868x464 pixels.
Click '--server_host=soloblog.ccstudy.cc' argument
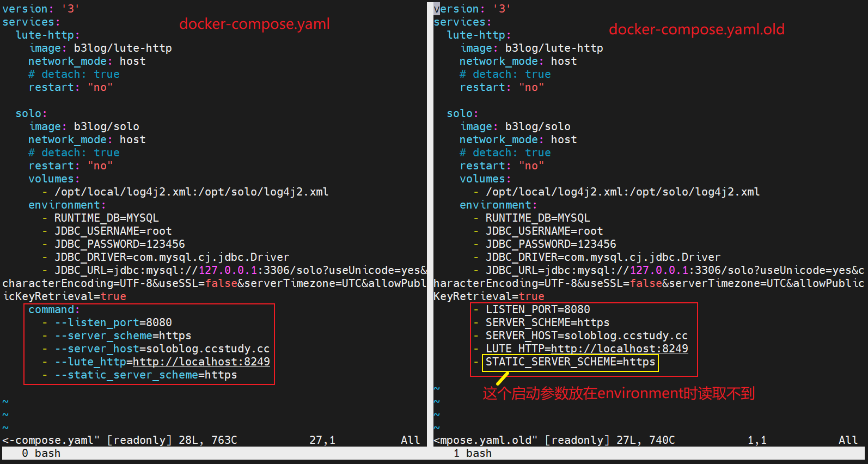[162, 349]
